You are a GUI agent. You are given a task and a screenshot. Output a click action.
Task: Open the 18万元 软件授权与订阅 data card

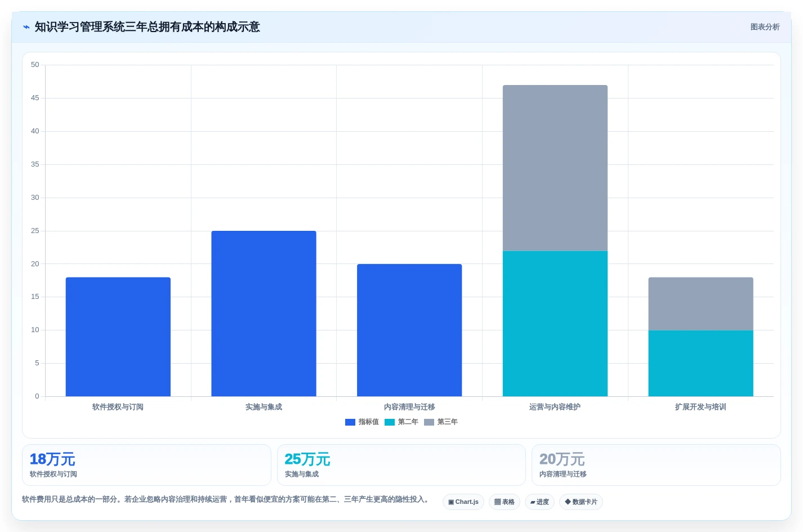[146, 465]
